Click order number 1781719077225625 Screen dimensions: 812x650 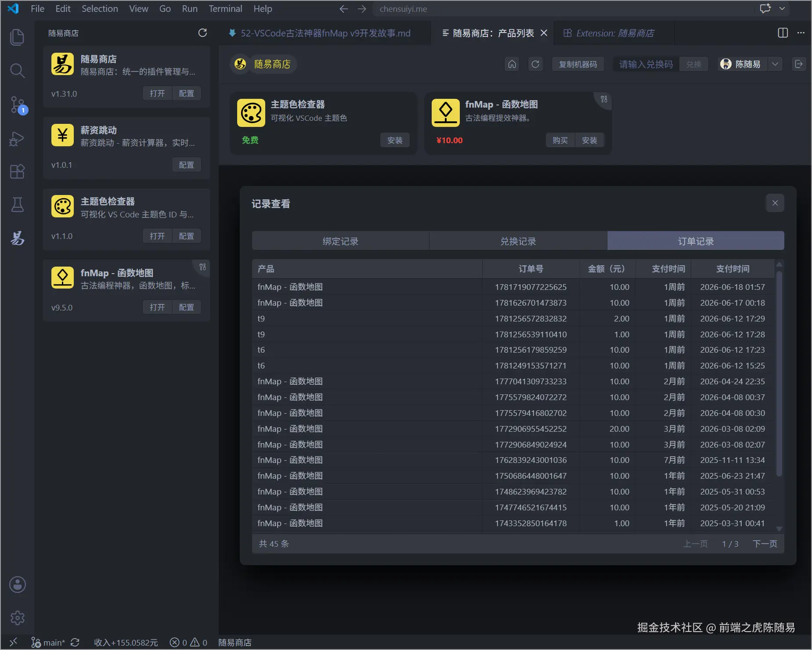(x=531, y=287)
